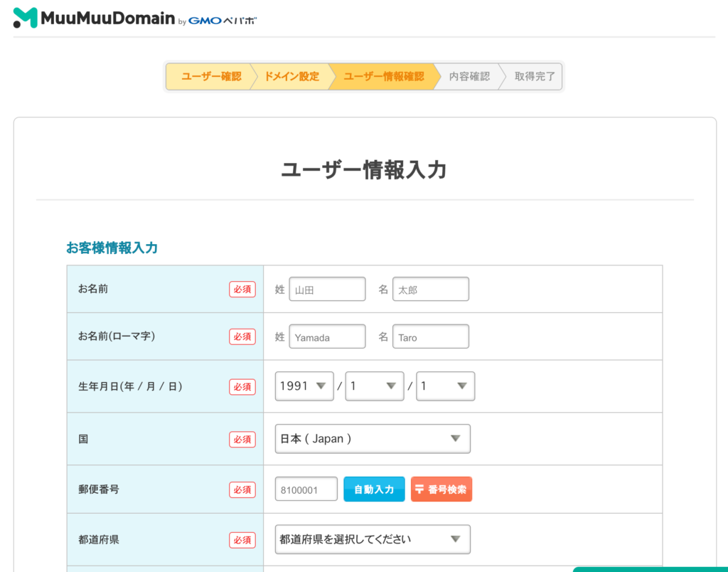Click the 姓 kanji field with 山田 placeholder

pos(327,290)
